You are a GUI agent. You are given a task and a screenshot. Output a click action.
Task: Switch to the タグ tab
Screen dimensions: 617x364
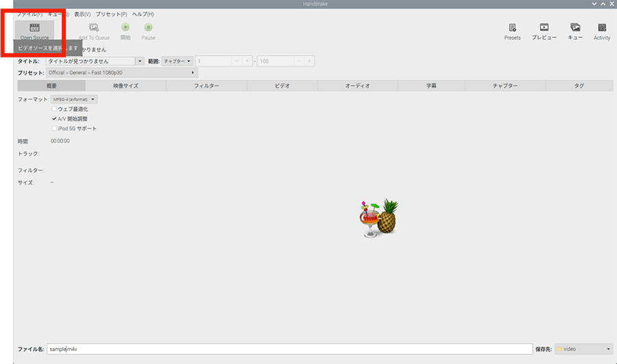coord(579,86)
